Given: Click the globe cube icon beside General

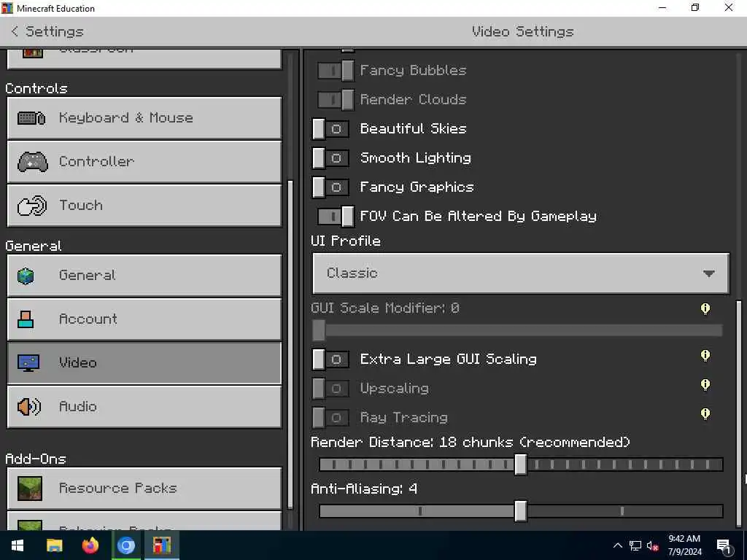Looking at the screenshot, I should (x=26, y=276).
